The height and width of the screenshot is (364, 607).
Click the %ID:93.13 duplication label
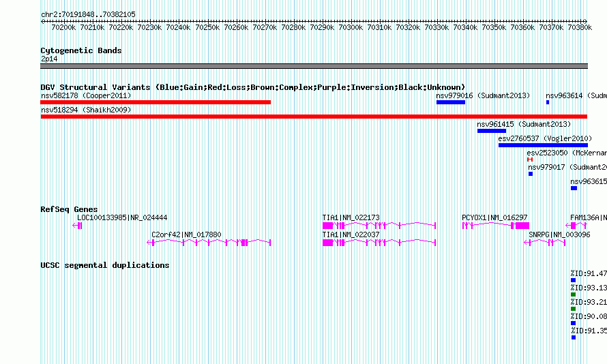[589, 288]
